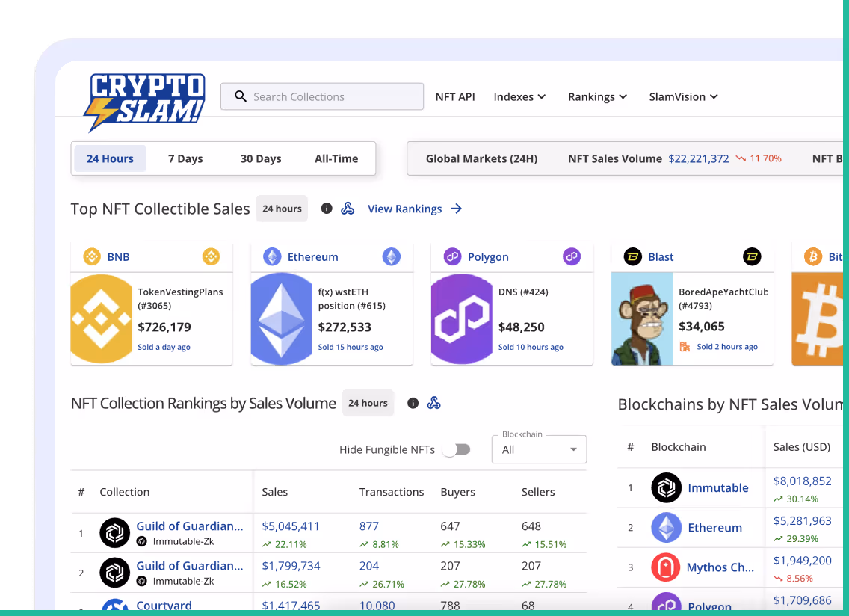This screenshot has width=849, height=616.
Task: Open the Blockchain All dropdown
Action: click(x=539, y=449)
